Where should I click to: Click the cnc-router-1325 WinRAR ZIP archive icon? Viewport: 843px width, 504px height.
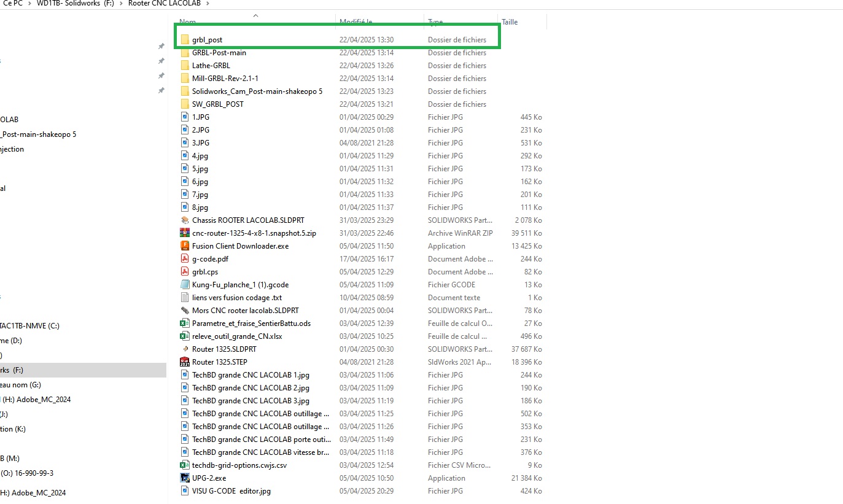point(185,233)
